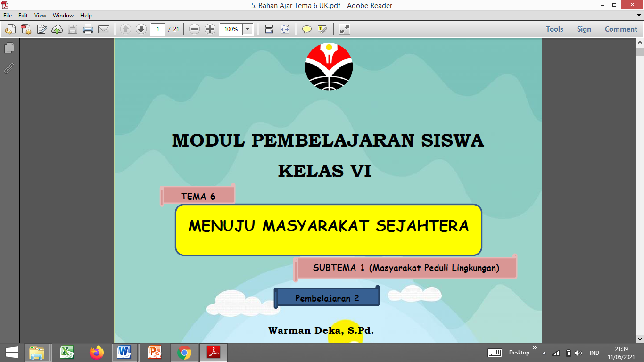Click the Create PDF online icon
The width and height of the screenshot is (644, 362).
[x=25, y=29]
